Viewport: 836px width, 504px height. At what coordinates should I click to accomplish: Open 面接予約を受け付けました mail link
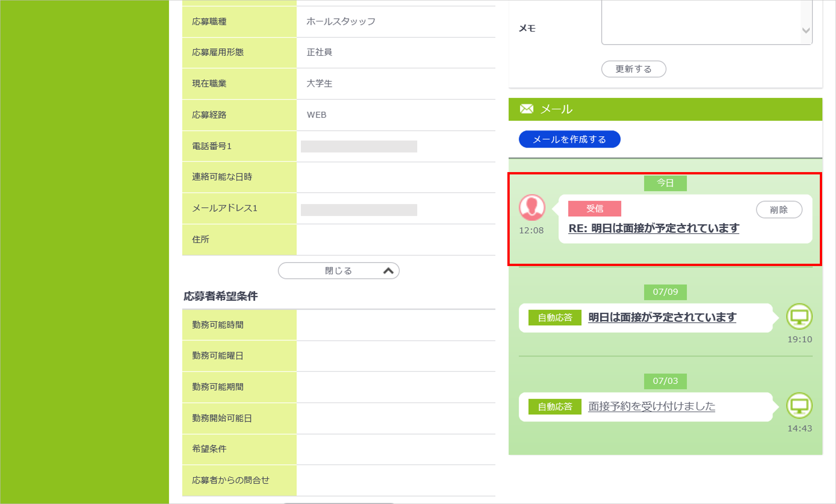tap(651, 406)
